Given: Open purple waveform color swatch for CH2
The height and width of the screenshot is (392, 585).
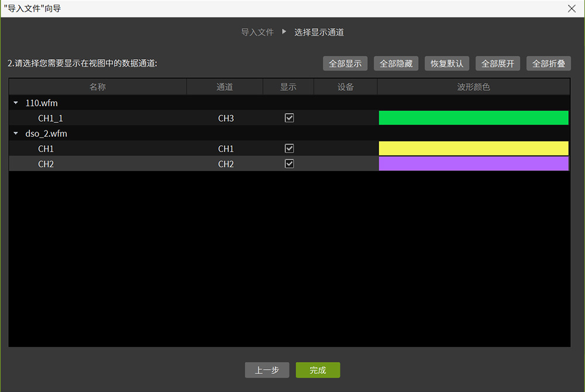Looking at the screenshot, I should 473,164.
